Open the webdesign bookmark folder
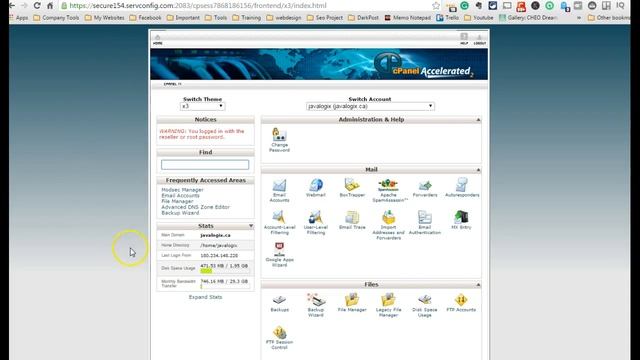 point(284,18)
